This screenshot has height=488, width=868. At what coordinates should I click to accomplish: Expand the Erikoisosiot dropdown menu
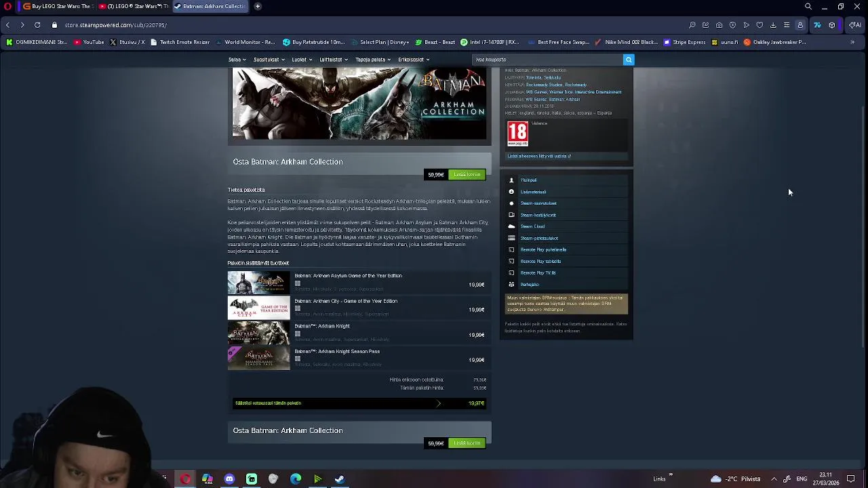pyautogui.click(x=414, y=60)
